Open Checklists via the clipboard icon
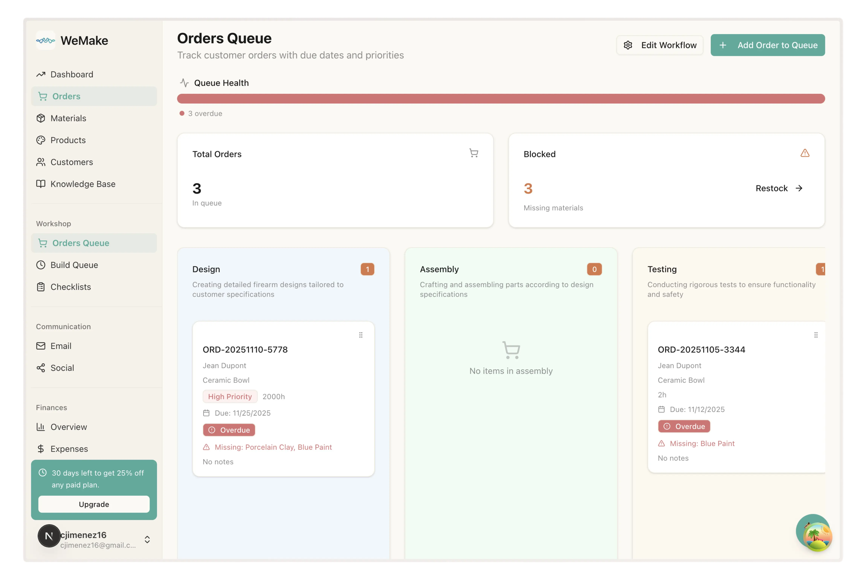Viewport: 868px width, 588px height. (x=41, y=286)
